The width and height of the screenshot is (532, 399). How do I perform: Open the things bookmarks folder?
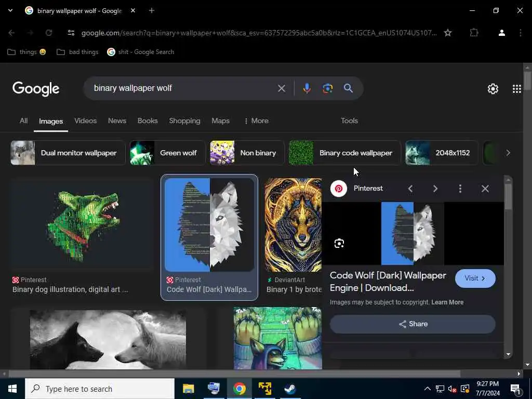click(26, 52)
